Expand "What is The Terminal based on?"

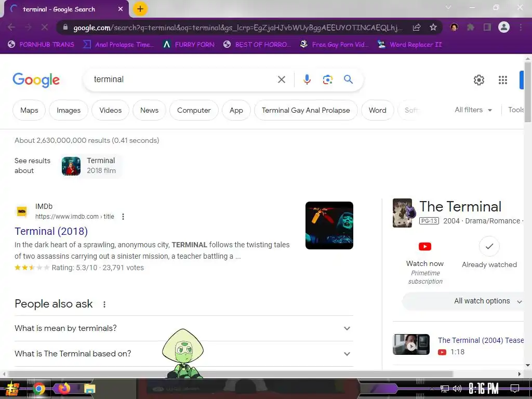[x=184, y=354]
